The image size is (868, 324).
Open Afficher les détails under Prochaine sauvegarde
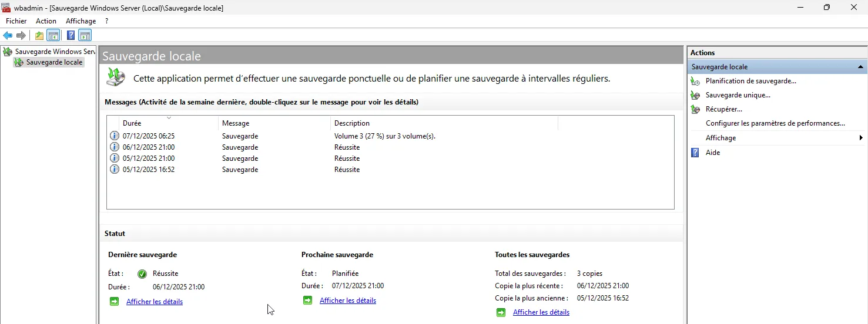click(x=348, y=301)
